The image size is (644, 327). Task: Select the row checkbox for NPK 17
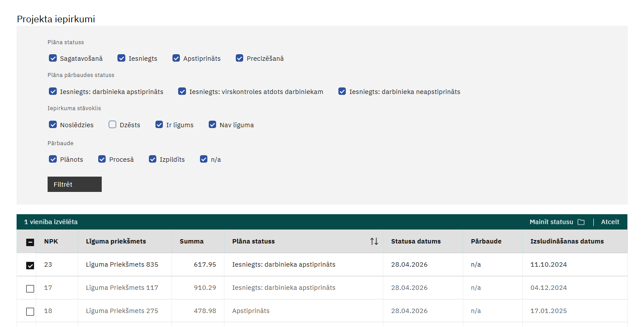(x=30, y=289)
